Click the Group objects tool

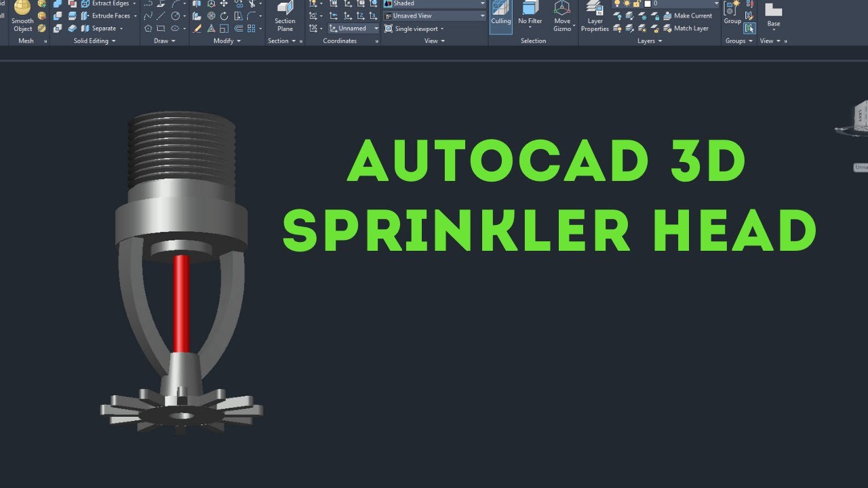[x=732, y=14]
